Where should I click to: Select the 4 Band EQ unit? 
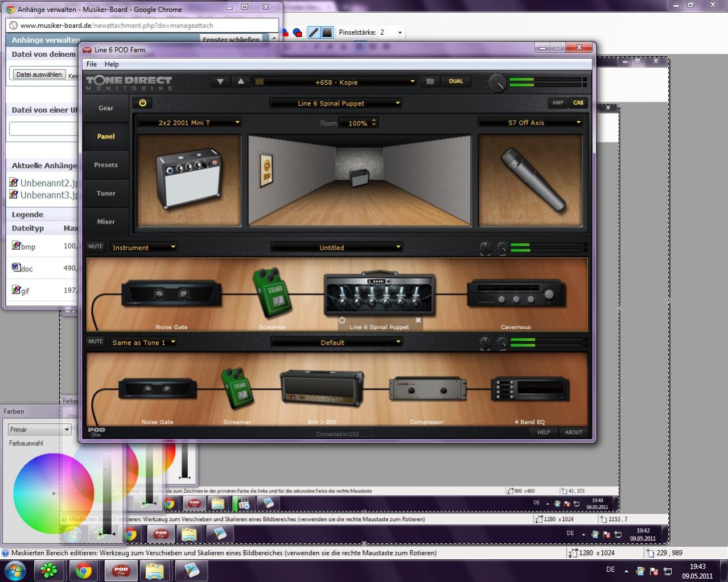coord(530,390)
